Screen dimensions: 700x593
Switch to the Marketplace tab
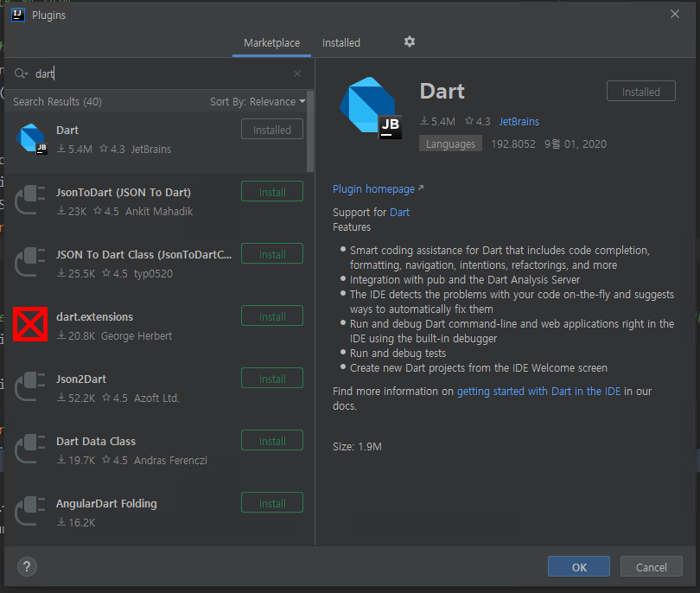(x=271, y=43)
